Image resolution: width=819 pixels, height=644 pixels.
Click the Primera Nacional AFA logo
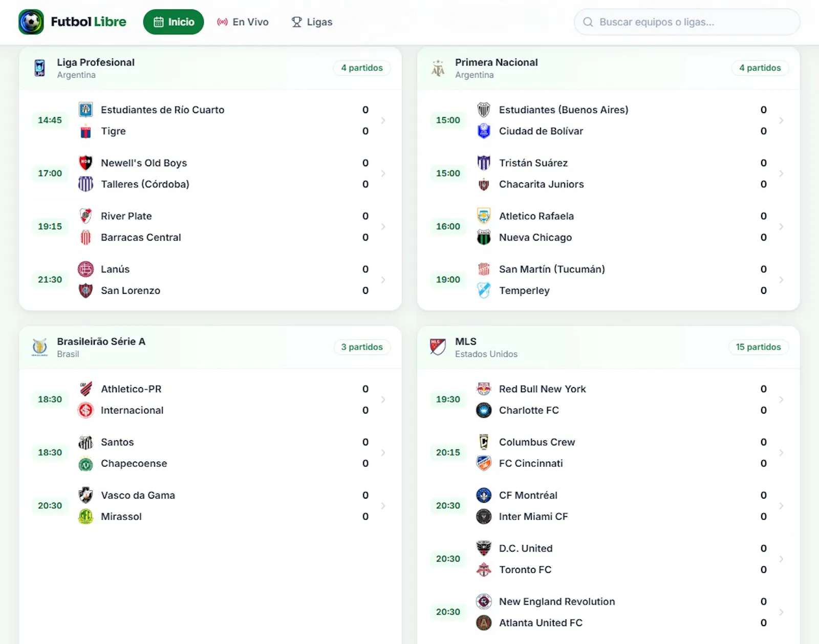tap(438, 68)
